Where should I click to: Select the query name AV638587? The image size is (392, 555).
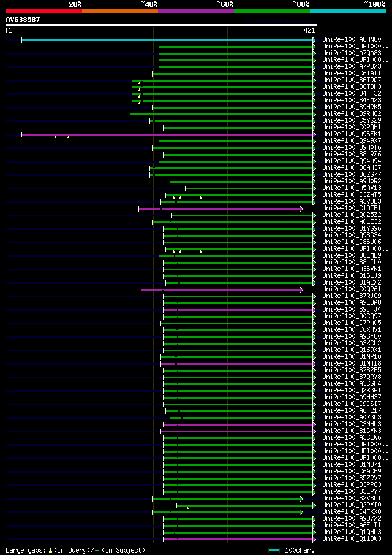(x=23, y=20)
